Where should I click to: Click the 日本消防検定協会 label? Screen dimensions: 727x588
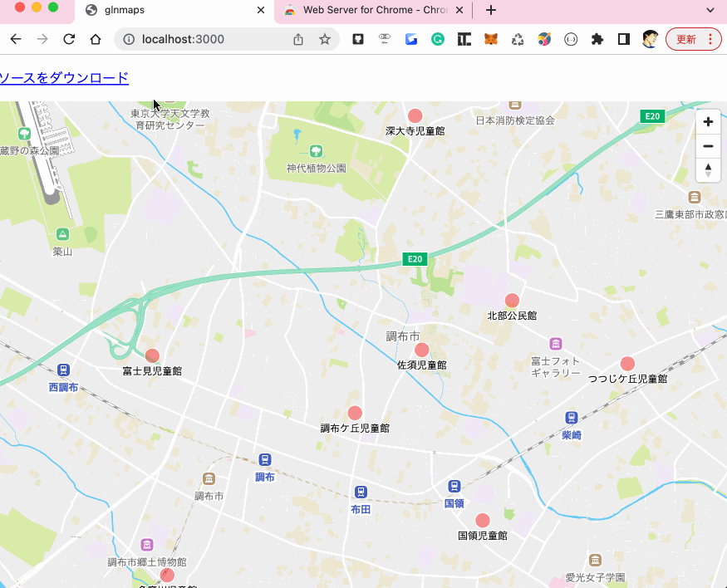[x=515, y=120]
